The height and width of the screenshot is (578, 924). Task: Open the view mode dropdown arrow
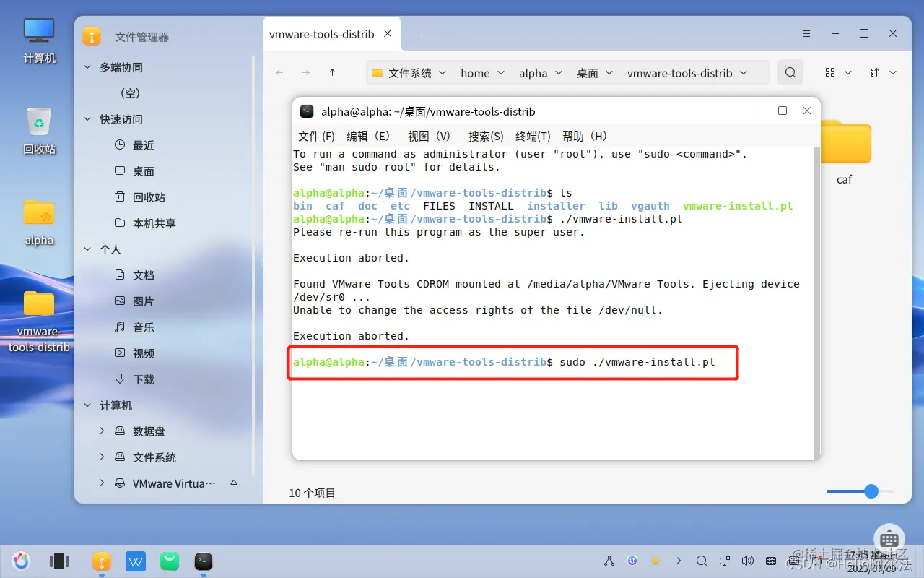848,72
